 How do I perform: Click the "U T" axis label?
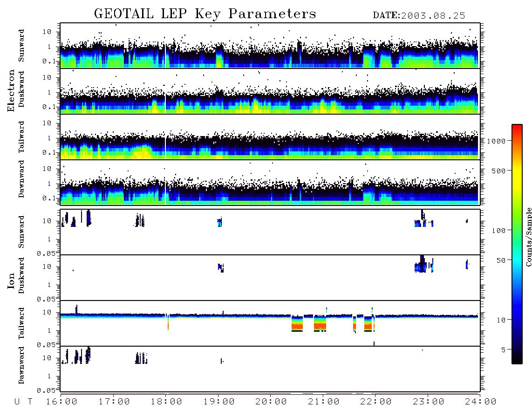click(x=23, y=402)
